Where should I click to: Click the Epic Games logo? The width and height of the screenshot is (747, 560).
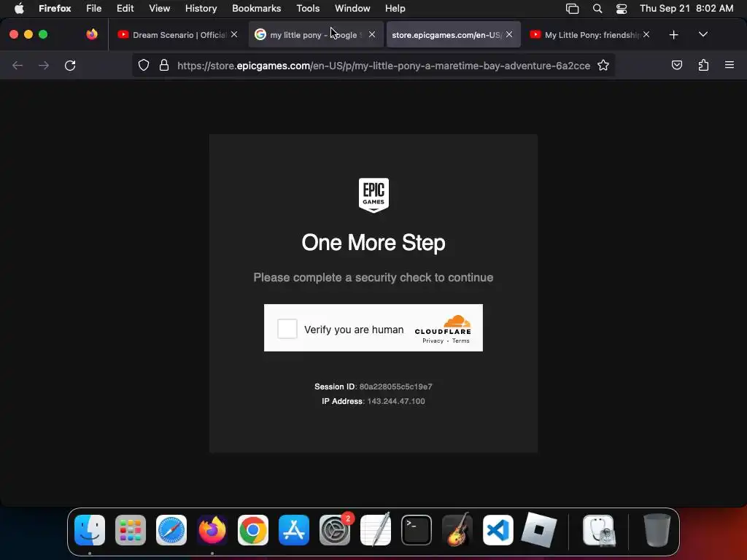[x=373, y=195]
